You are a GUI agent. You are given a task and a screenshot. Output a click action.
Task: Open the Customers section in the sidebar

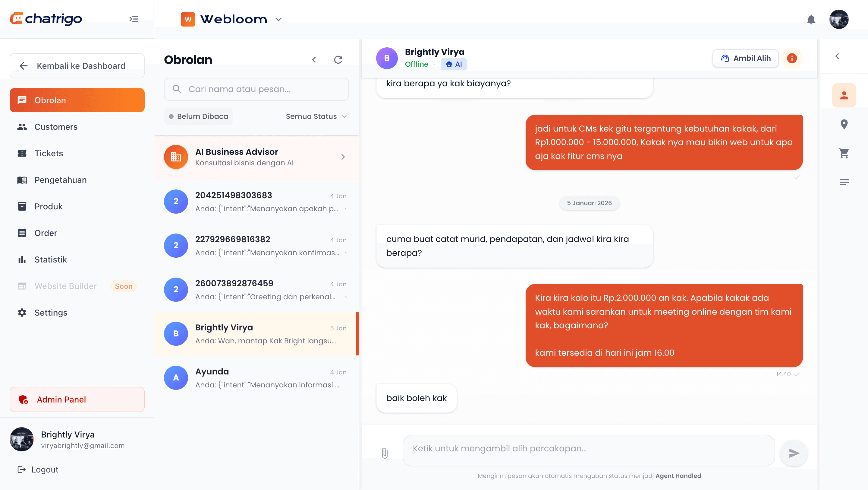coord(56,126)
